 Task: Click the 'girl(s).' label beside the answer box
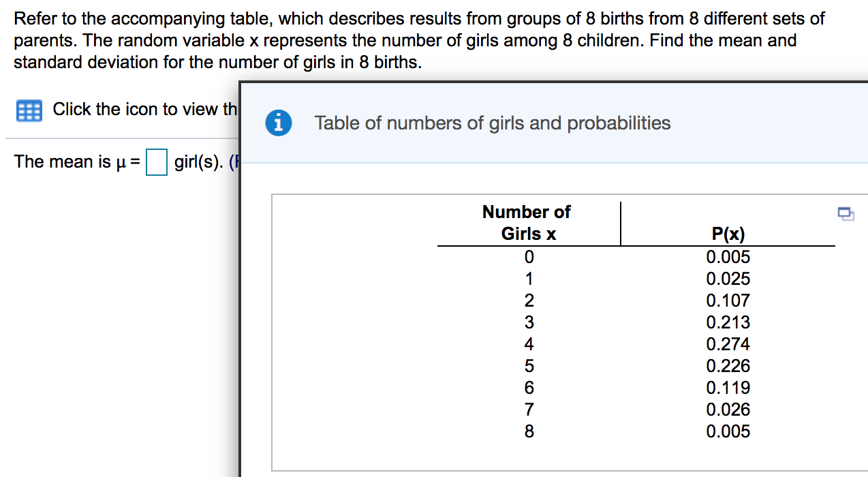pos(198,161)
